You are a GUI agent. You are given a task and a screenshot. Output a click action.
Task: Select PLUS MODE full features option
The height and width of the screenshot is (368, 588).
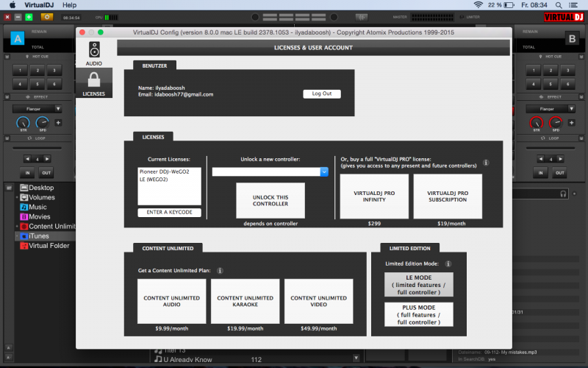point(418,315)
